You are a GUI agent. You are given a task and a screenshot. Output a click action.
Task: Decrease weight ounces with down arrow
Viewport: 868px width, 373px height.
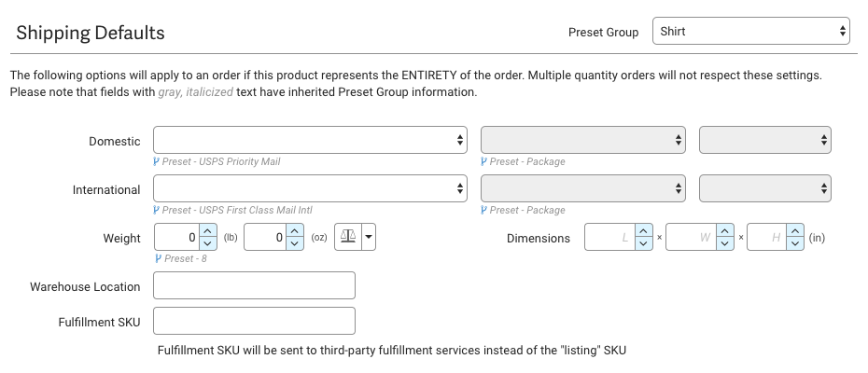click(295, 243)
